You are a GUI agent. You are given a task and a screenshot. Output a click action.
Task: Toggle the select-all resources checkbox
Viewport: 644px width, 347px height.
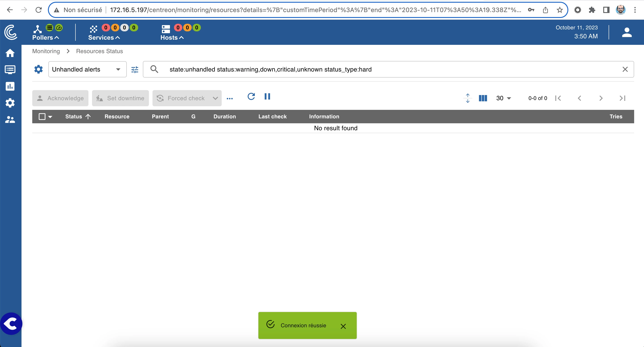click(x=42, y=117)
